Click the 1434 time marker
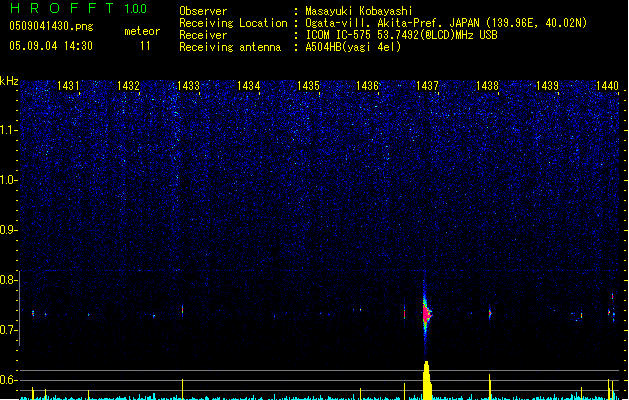This screenshot has width=629, height=400. point(248,86)
